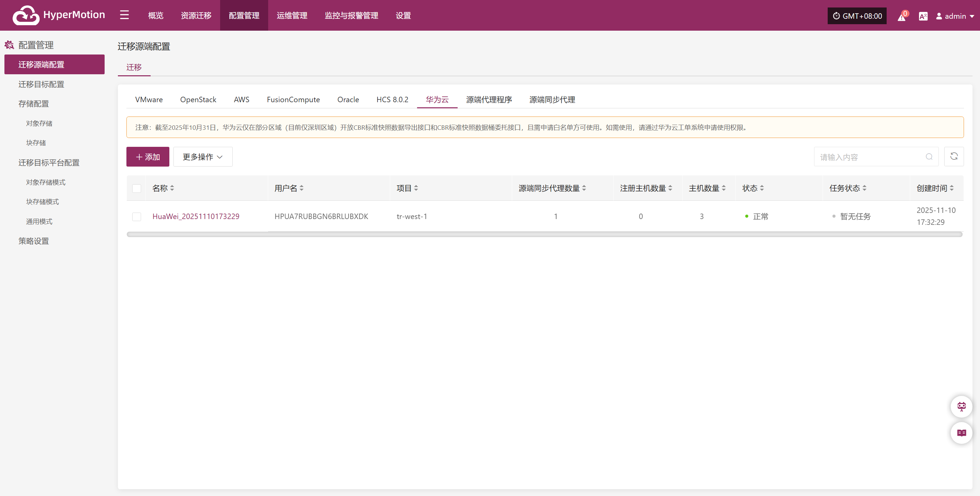Open the alert notifications bell icon
980x496 pixels.
901,16
